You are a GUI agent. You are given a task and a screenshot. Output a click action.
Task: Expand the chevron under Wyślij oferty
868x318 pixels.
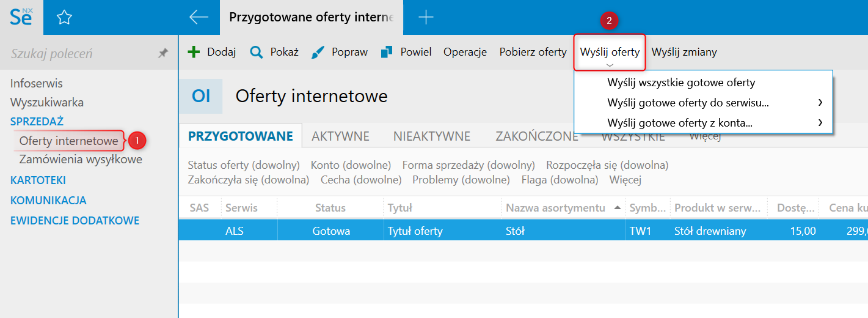coord(610,65)
